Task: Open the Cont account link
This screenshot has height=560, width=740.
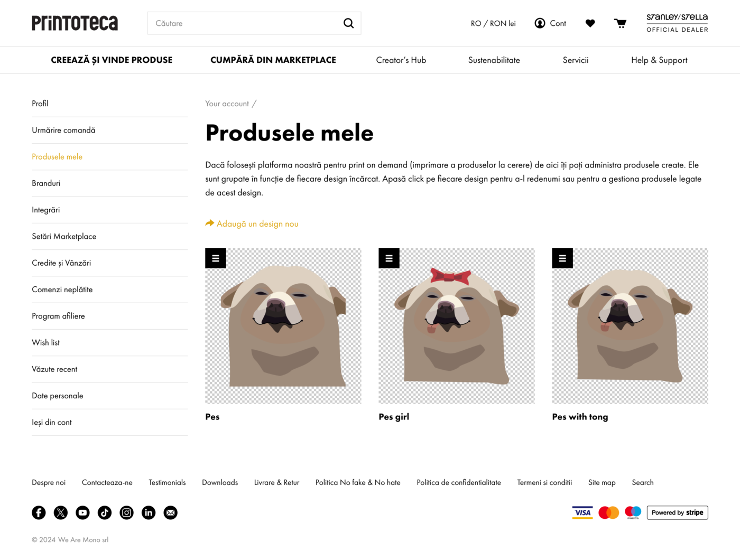Action: click(x=550, y=23)
